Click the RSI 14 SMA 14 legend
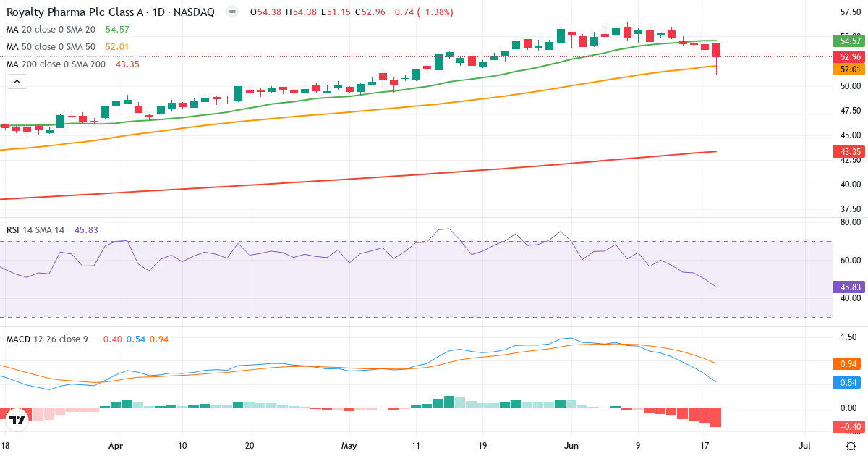This screenshot has width=868, height=456. tap(35, 230)
